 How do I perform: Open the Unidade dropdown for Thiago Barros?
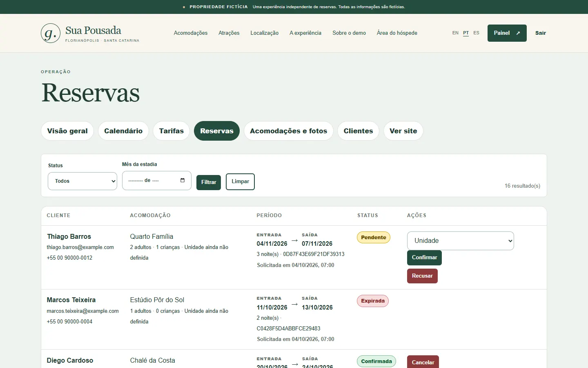pyautogui.click(x=461, y=241)
